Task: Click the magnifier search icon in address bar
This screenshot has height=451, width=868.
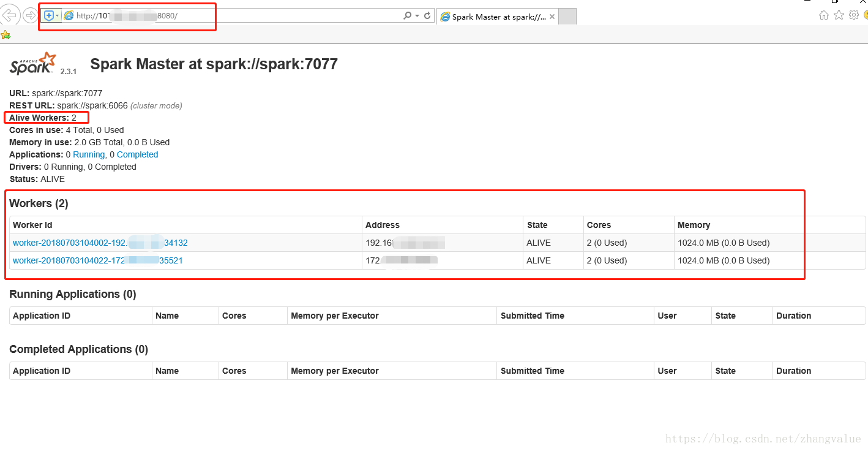Action: point(407,16)
